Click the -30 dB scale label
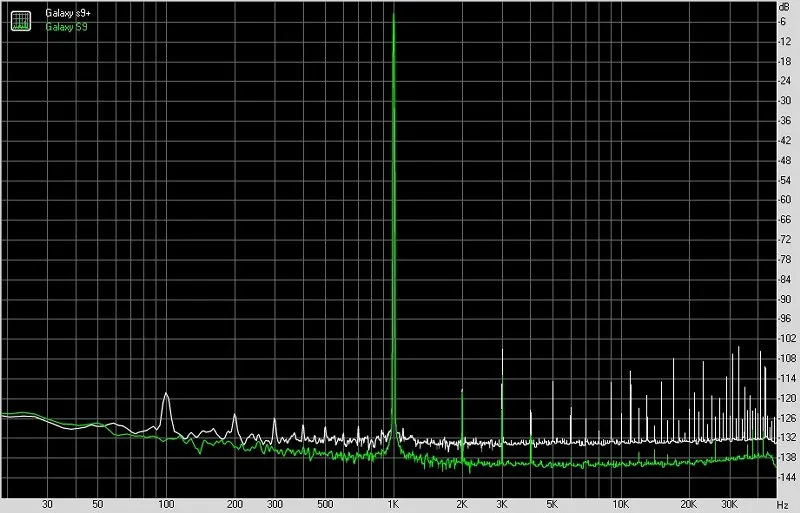 pos(784,101)
